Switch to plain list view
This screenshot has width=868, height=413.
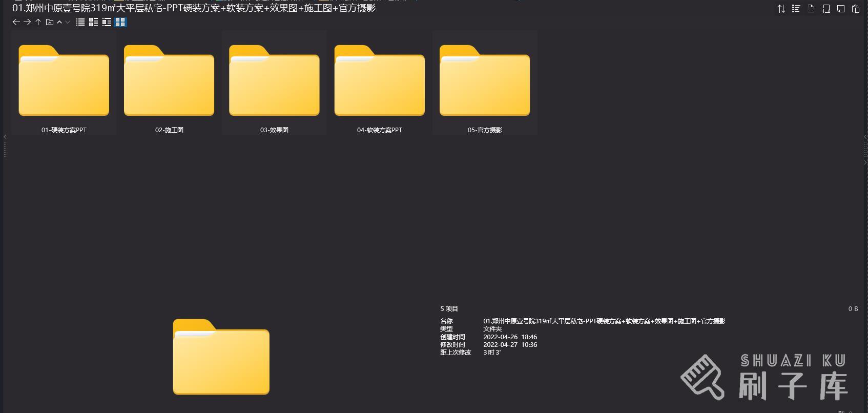point(80,22)
